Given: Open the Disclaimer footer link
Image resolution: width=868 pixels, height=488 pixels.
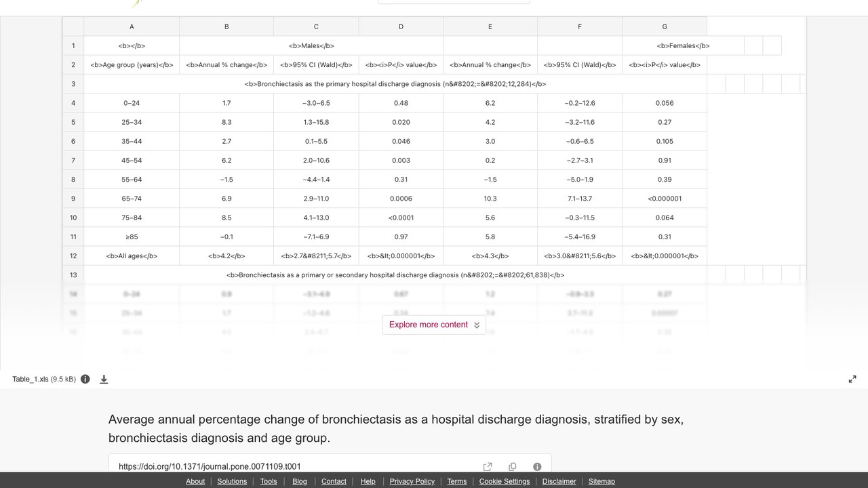Looking at the screenshot, I should tap(559, 481).
